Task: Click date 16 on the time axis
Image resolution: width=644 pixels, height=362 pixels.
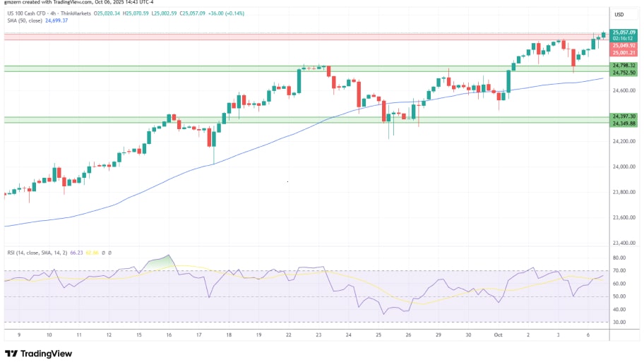Action: tap(169, 335)
